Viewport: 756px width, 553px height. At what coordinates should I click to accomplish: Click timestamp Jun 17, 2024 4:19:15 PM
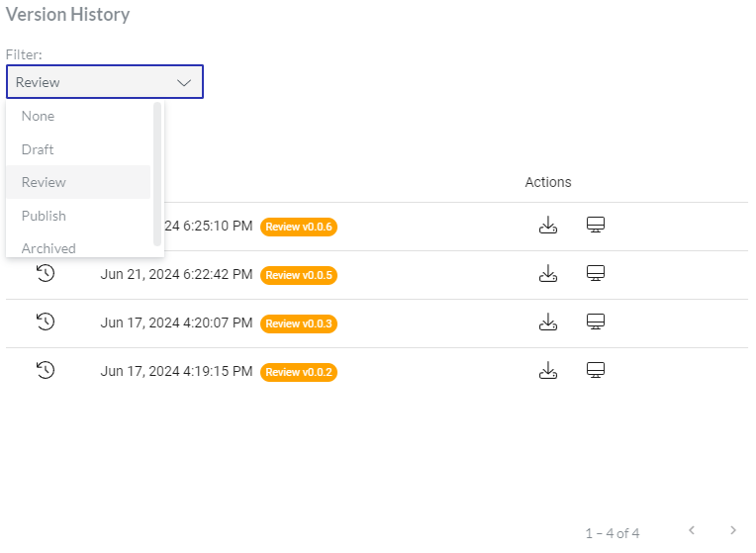pyautogui.click(x=176, y=371)
